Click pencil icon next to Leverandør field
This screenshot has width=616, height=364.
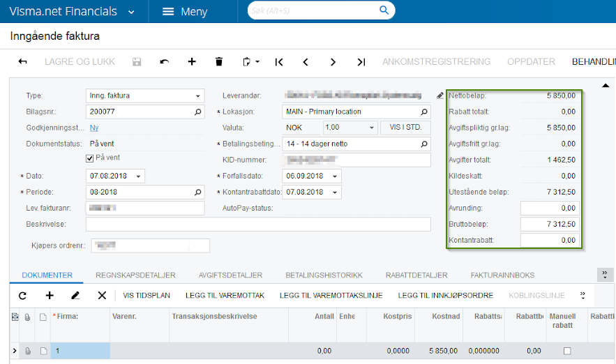tap(440, 96)
